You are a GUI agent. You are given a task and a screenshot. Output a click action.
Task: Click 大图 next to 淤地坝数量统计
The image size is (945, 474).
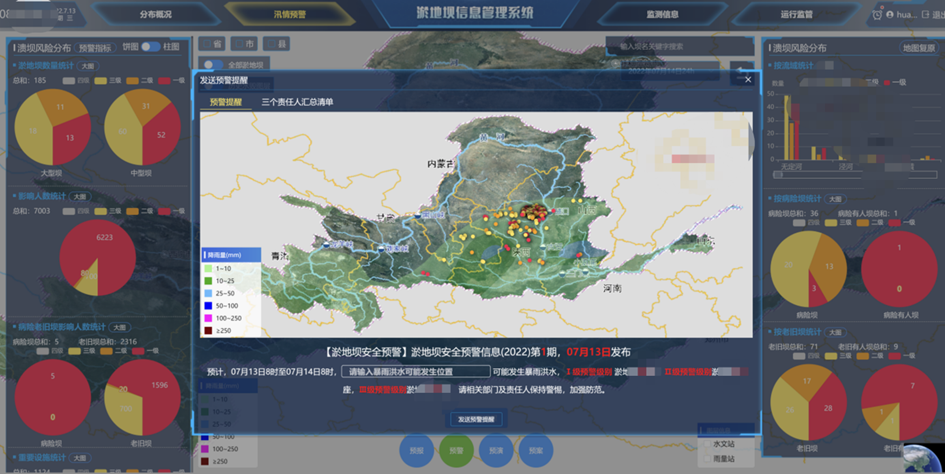click(x=88, y=66)
